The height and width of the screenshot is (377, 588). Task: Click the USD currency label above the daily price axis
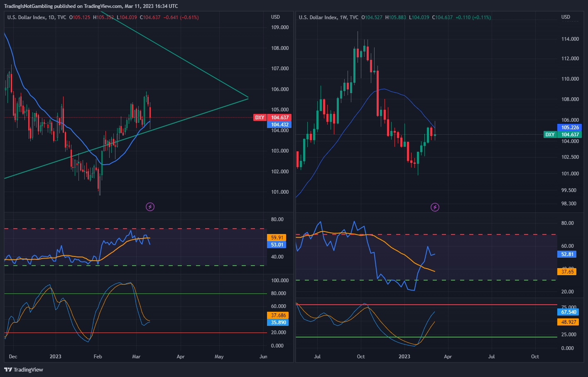point(275,17)
